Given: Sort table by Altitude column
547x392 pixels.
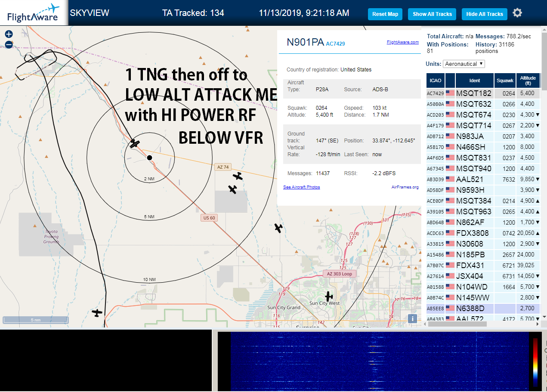Looking at the screenshot, I should coord(528,80).
